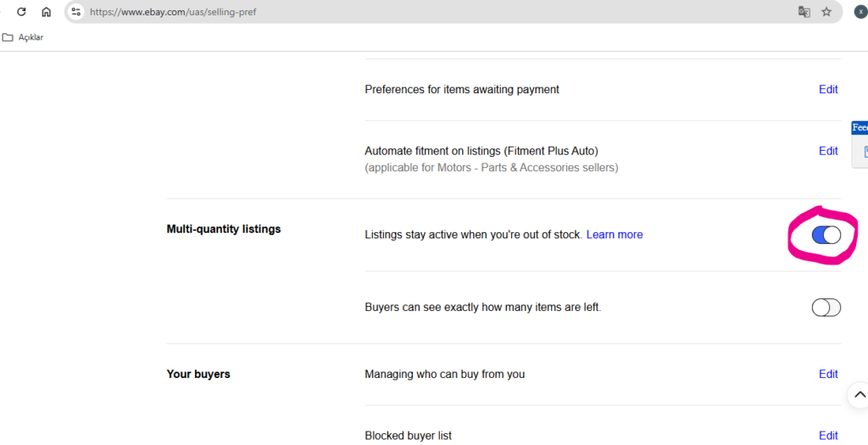Open the blue Feedback side tab

[x=860, y=128]
